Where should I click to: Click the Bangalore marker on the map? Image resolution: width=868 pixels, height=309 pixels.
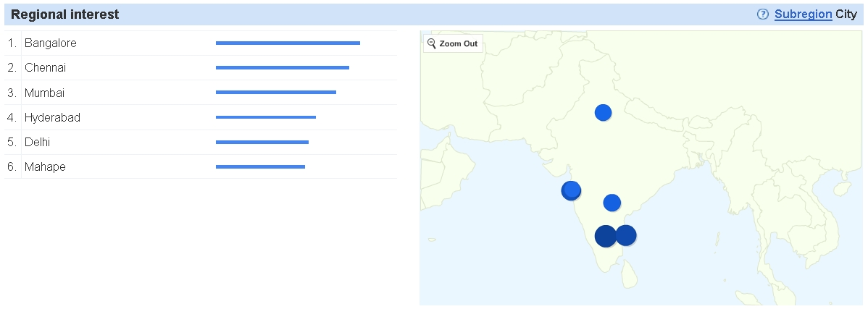605,236
